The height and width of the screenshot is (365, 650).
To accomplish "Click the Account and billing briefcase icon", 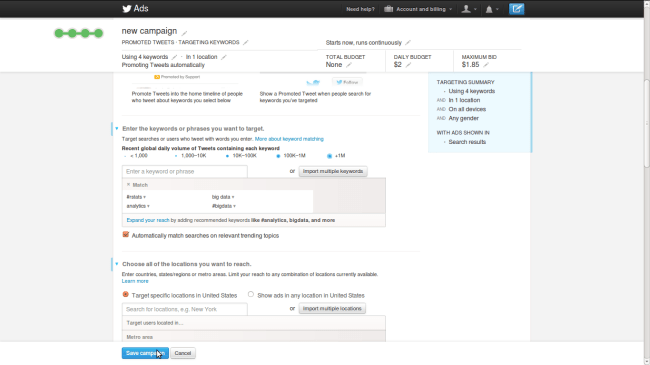I will (388, 9).
